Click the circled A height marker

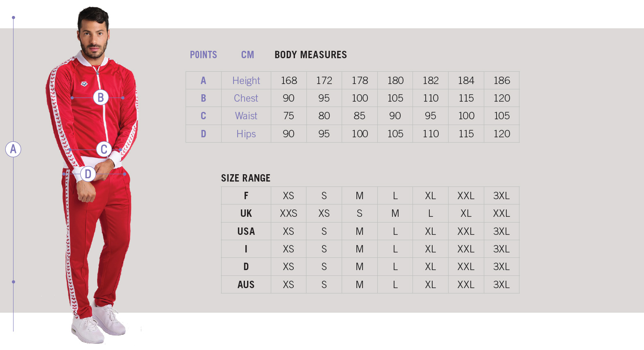pos(13,149)
